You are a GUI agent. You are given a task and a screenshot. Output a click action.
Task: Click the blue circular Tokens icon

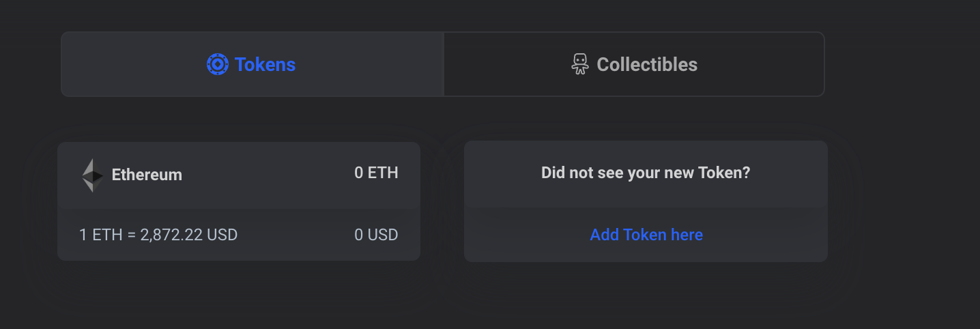(x=217, y=64)
